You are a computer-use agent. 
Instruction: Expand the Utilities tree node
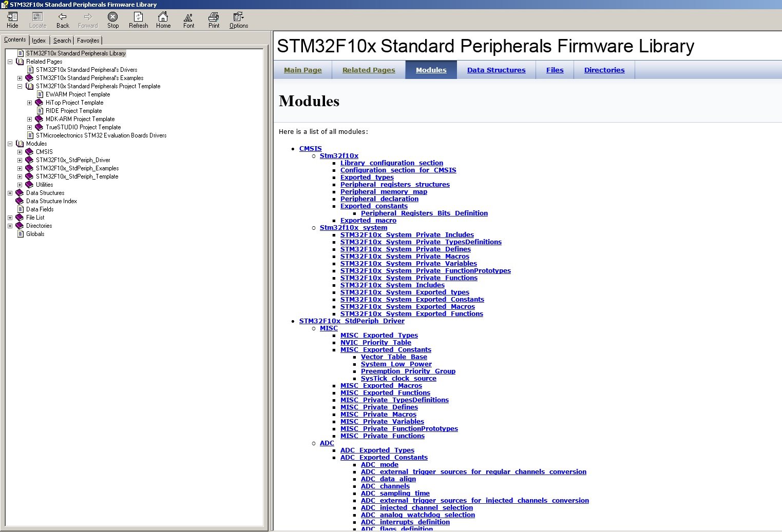pos(20,185)
